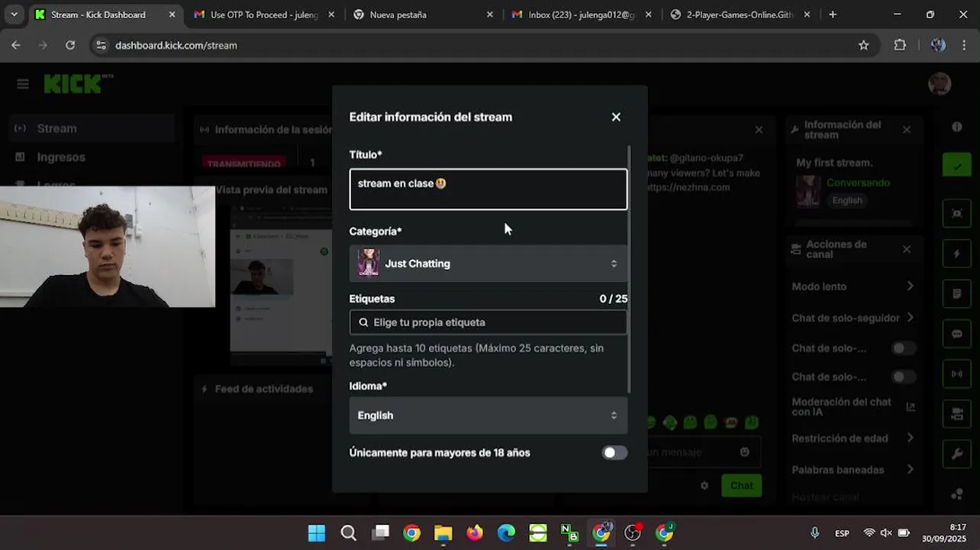Expand the Restricción de edad option
Image resolution: width=980 pixels, height=550 pixels.
click(853, 438)
